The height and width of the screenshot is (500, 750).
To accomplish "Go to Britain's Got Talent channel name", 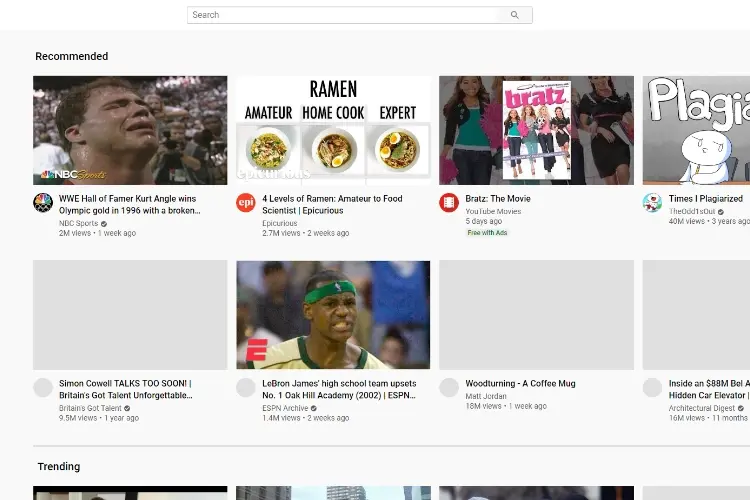I will click(90, 408).
